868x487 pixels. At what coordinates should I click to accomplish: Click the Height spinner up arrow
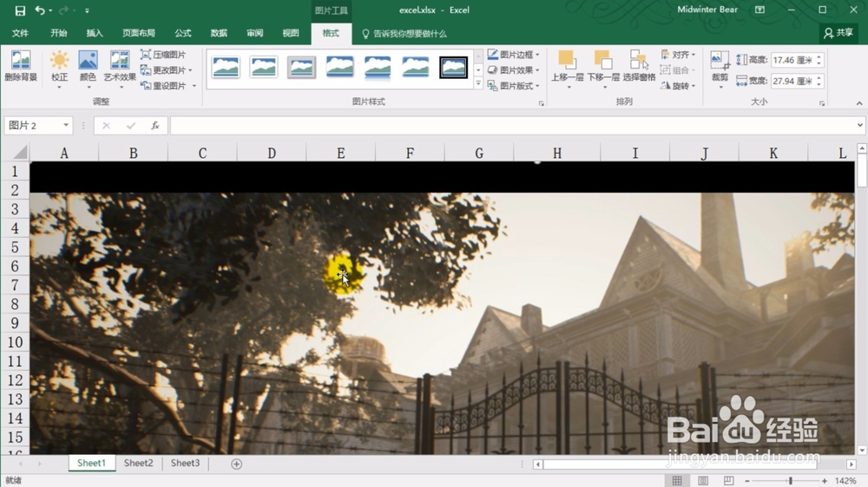click(819, 56)
